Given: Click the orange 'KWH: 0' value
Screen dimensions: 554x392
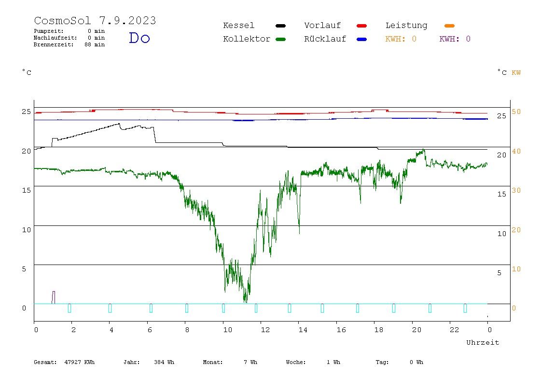Looking at the screenshot, I should (x=401, y=39).
